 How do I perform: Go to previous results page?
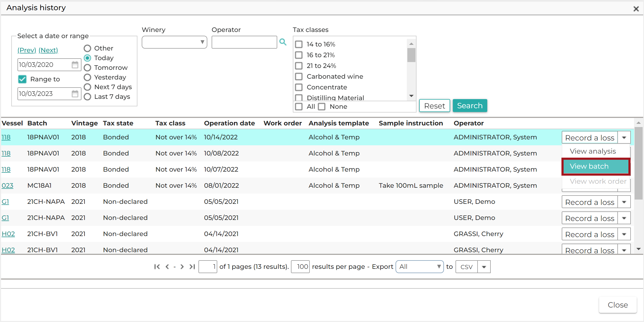coord(167,267)
